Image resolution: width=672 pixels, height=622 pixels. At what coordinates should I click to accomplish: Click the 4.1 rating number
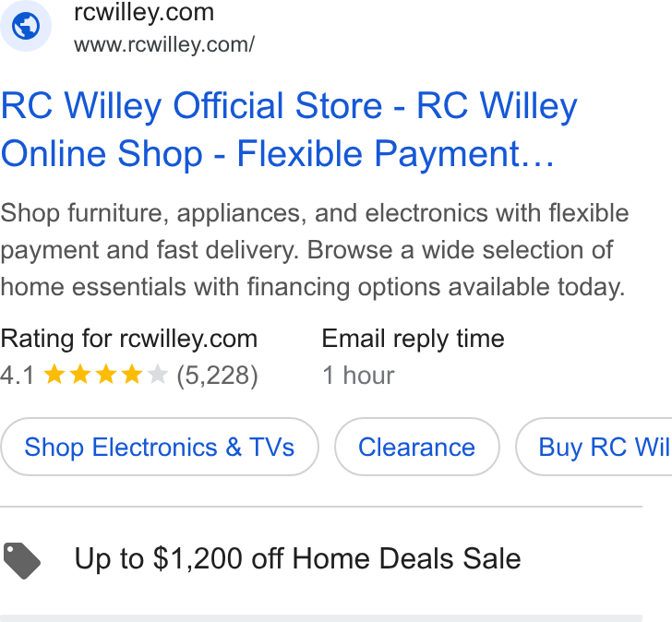18,376
